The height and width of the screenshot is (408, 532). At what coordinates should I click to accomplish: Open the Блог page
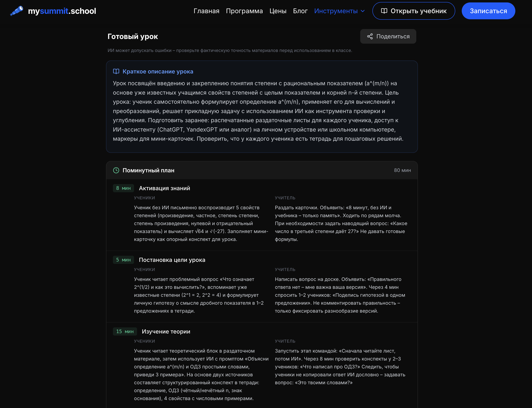[x=300, y=11]
